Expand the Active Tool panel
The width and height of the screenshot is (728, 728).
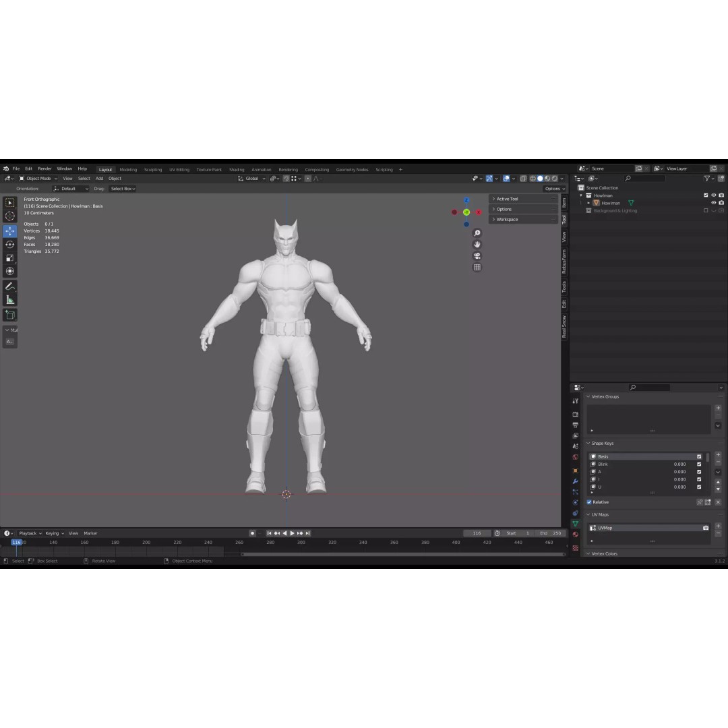click(x=523, y=199)
